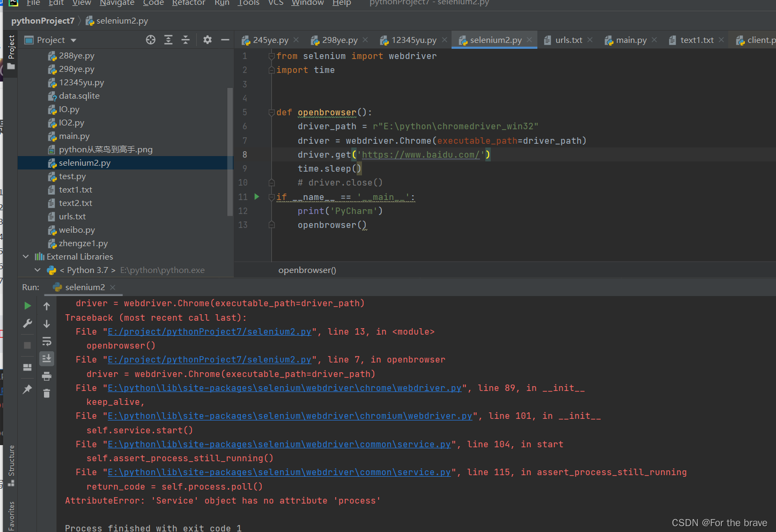
Task: Click the restore layout icon in Run panel
Action: pyautogui.click(x=27, y=367)
